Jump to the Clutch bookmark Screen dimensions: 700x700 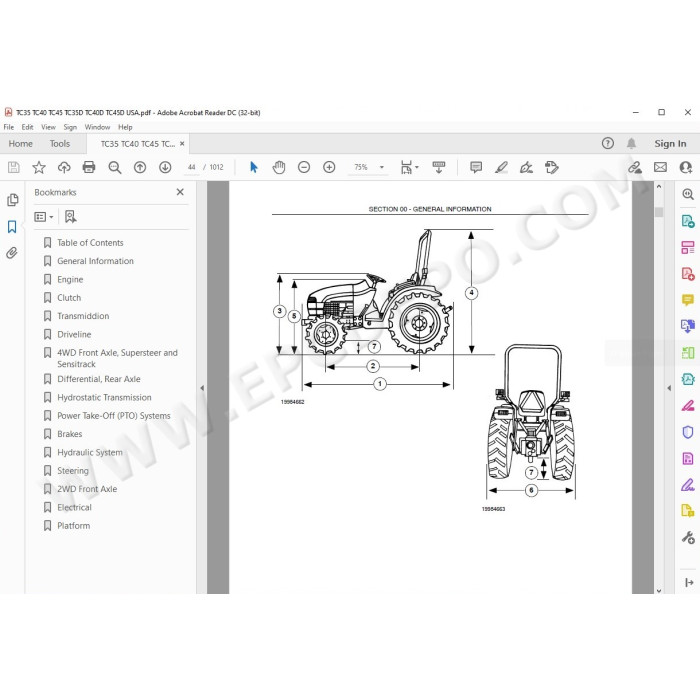[x=69, y=298]
